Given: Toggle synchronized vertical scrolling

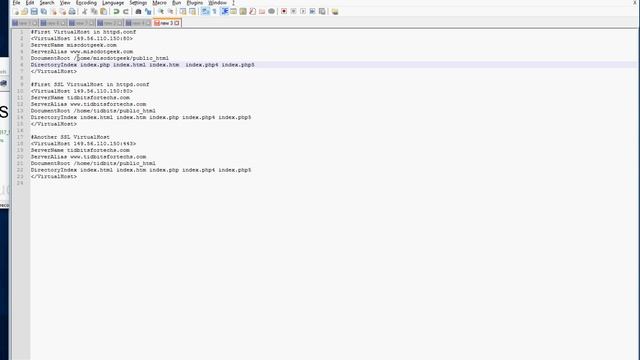Looking at the screenshot, I should click(183, 11).
